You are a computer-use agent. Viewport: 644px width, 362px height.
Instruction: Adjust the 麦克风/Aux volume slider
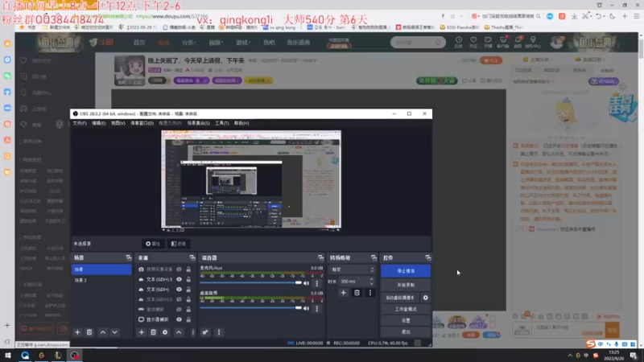tap(250, 283)
